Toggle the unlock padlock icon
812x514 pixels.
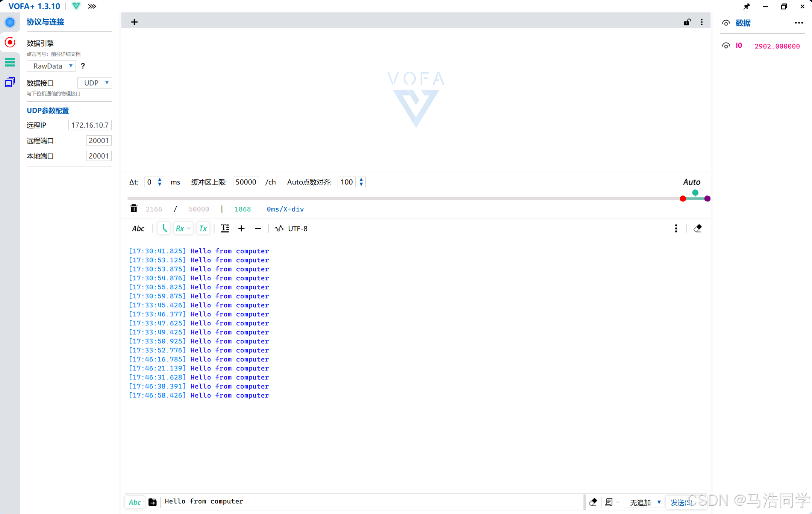coord(687,22)
